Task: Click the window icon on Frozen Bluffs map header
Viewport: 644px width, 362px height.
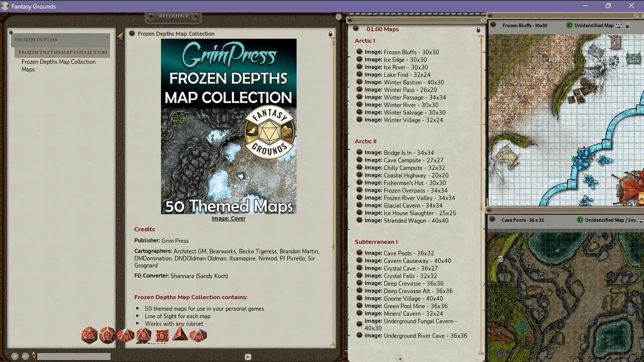Action: coord(494,25)
